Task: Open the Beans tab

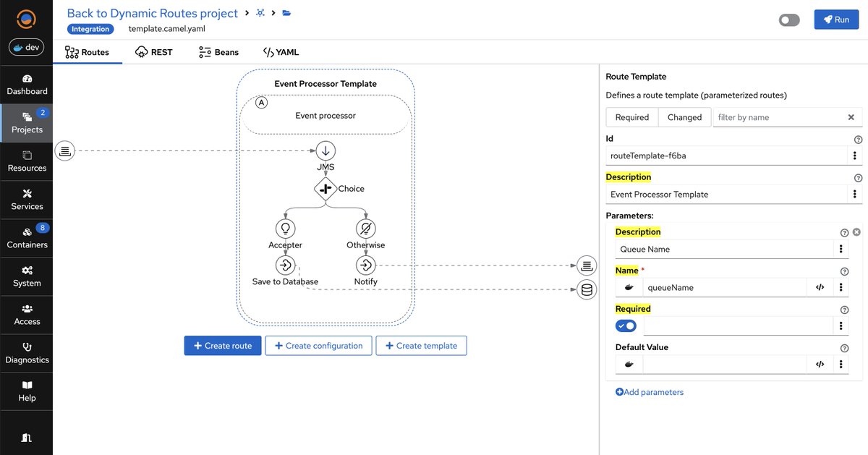Action: [x=218, y=51]
